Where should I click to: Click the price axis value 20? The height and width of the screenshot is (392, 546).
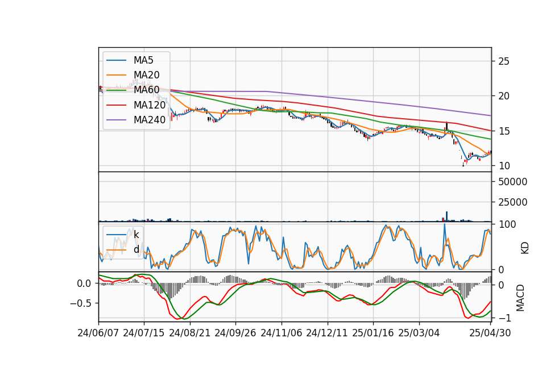pyautogui.click(x=504, y=97)
